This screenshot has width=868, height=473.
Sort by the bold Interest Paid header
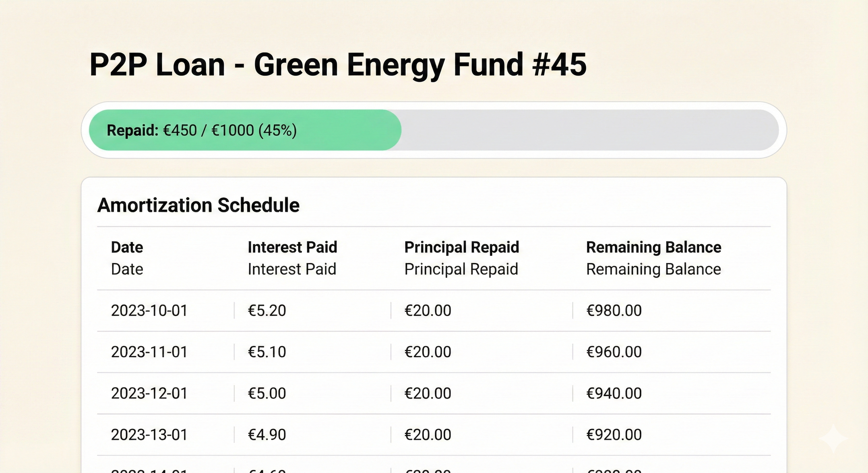(292, 247)
